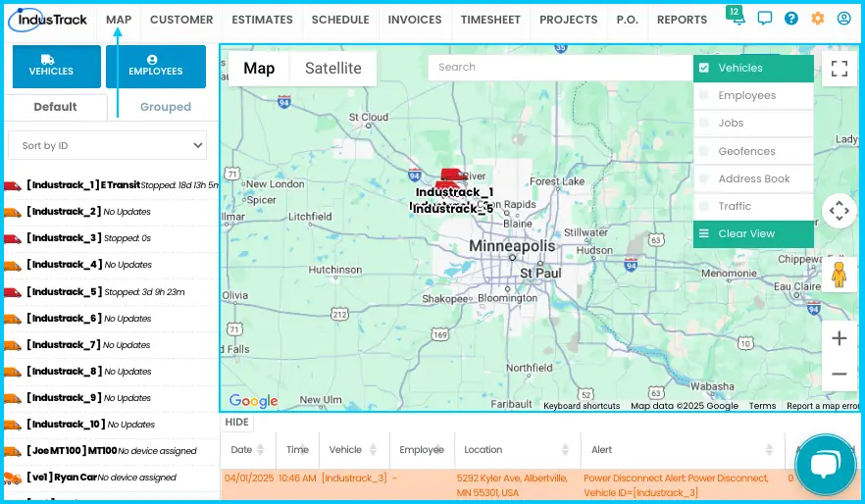865x504 pixels.
Task: Click the orange truck icon for Industrack_6
Action: tap(13, 319)
